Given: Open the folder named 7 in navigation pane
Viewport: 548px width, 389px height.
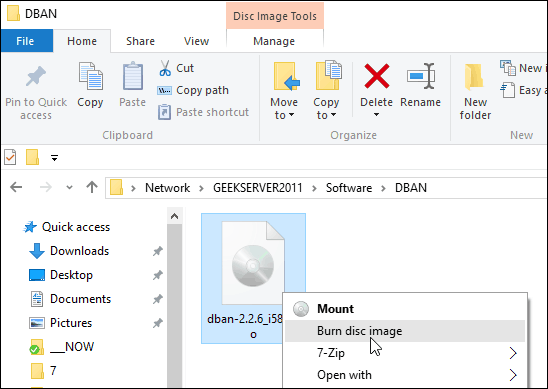Looking at the screenshot, I should point(53,371).
